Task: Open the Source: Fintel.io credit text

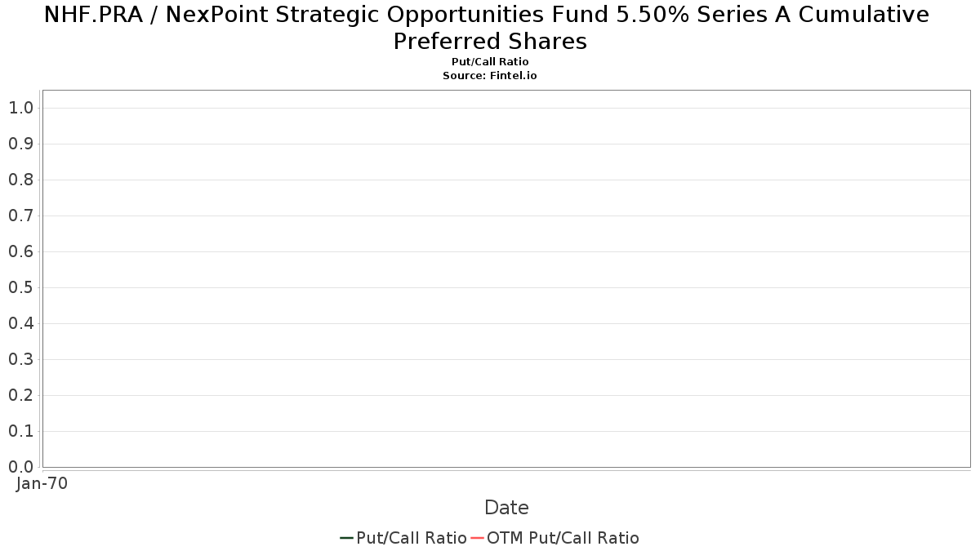Action: (490, 75)
